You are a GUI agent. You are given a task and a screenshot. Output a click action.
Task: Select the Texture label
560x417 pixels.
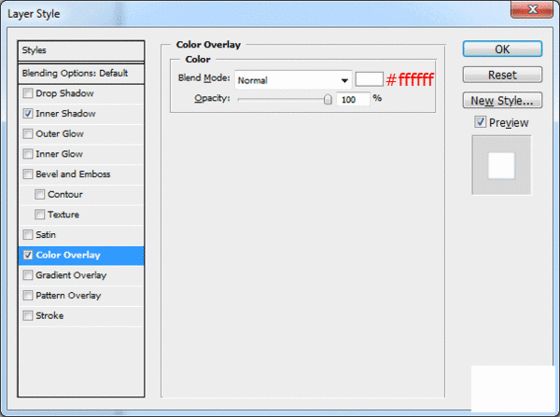pos(64,215)
